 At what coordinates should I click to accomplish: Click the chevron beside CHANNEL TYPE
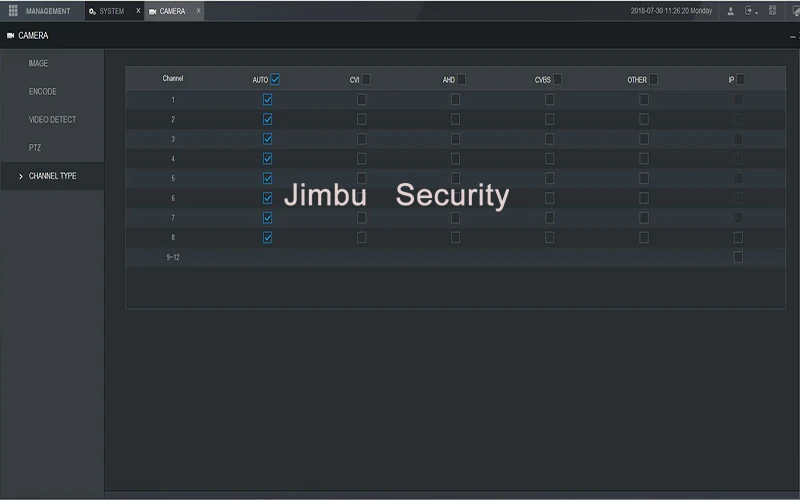pos(20,177)
